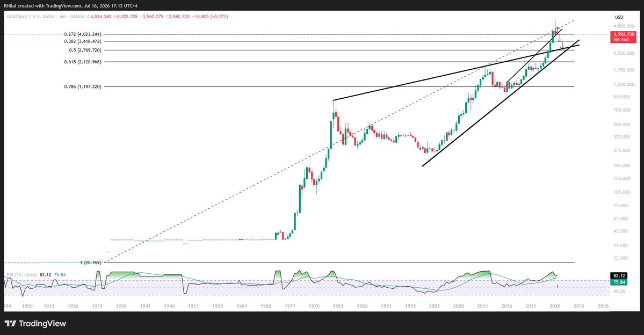Click the 1931 year on the time axis
Viewport: 644px width, 335px height.
tap(97, 306)
